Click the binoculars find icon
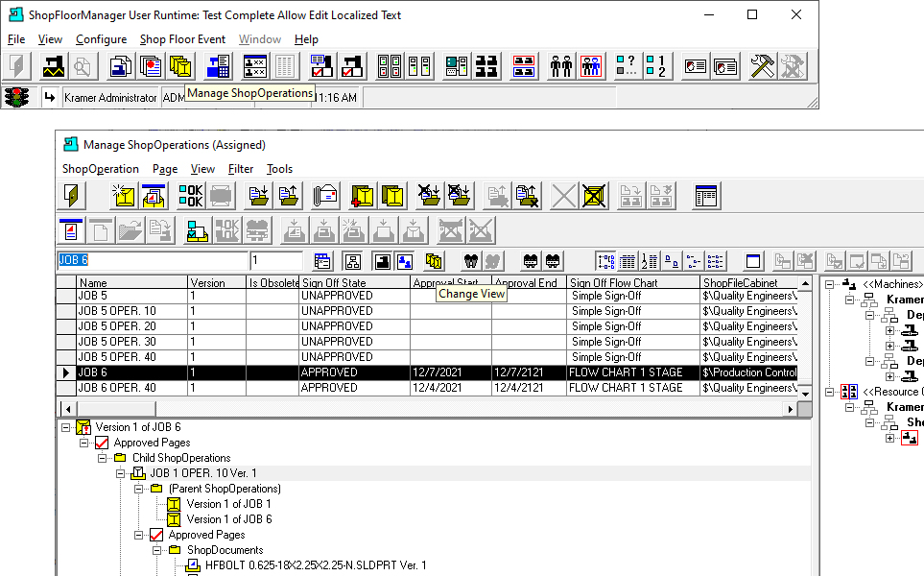 [x=470, y=260]
